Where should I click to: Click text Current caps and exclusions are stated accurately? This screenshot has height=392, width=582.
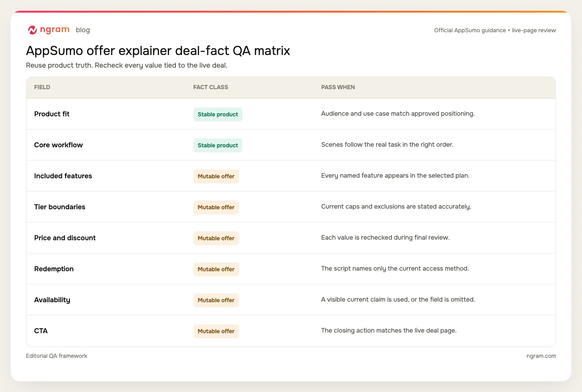(x=396, y=207)
